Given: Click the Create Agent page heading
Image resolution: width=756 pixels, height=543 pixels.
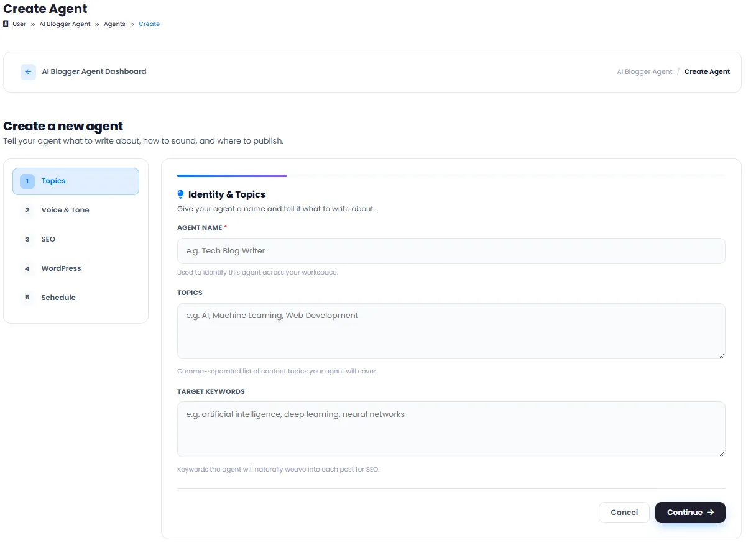Looking at the screenshot, I should [x=45, y=9].
